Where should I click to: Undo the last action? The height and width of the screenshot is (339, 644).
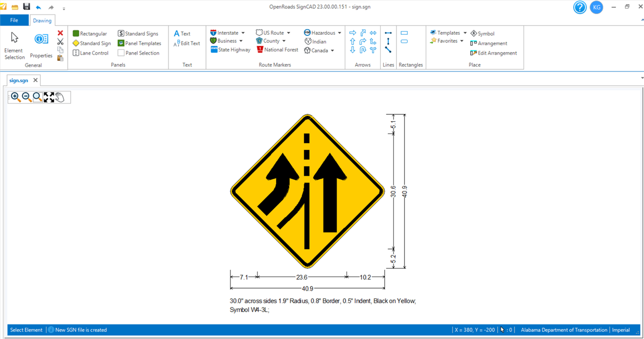pyautogui.click(x=38, y=7)
